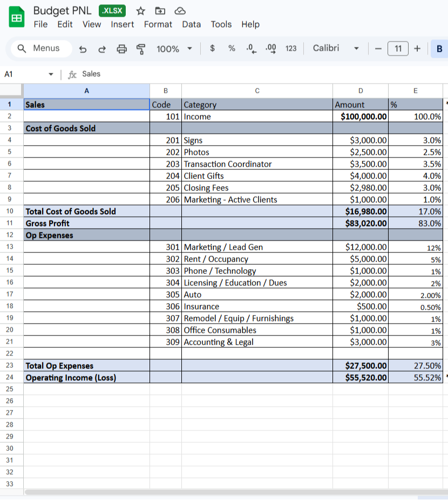The width and height of the screenshot is (448, 500).
Task: Click the select-all corner box
Action: (11, 91)
